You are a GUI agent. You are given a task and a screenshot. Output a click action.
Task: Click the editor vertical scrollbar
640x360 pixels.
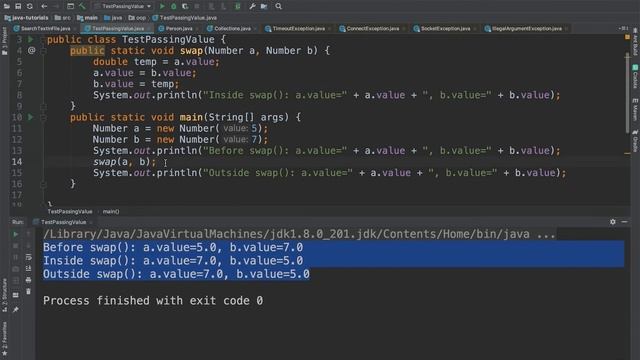click(627, 93)
